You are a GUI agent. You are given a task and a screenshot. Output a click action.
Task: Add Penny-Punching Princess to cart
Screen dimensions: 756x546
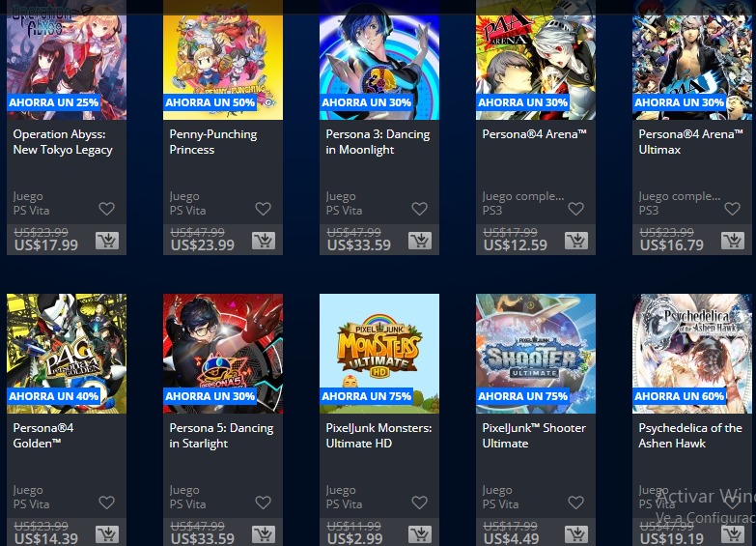264,240
